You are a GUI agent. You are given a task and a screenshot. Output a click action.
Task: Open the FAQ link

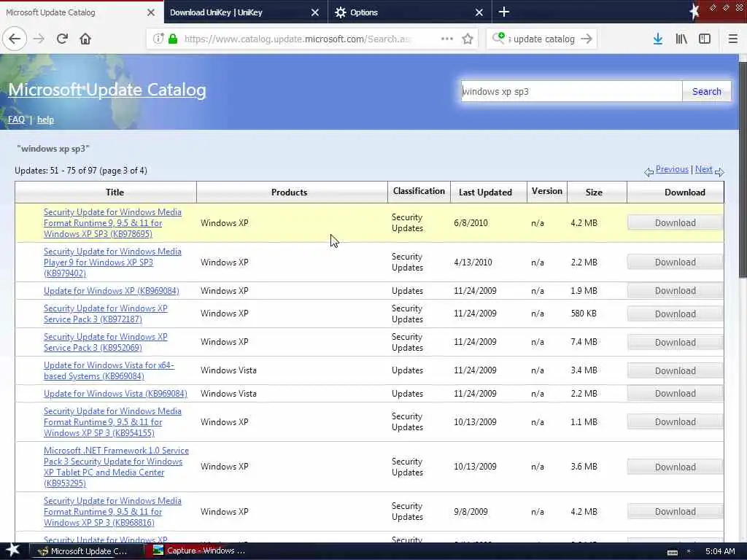(16, 120)
